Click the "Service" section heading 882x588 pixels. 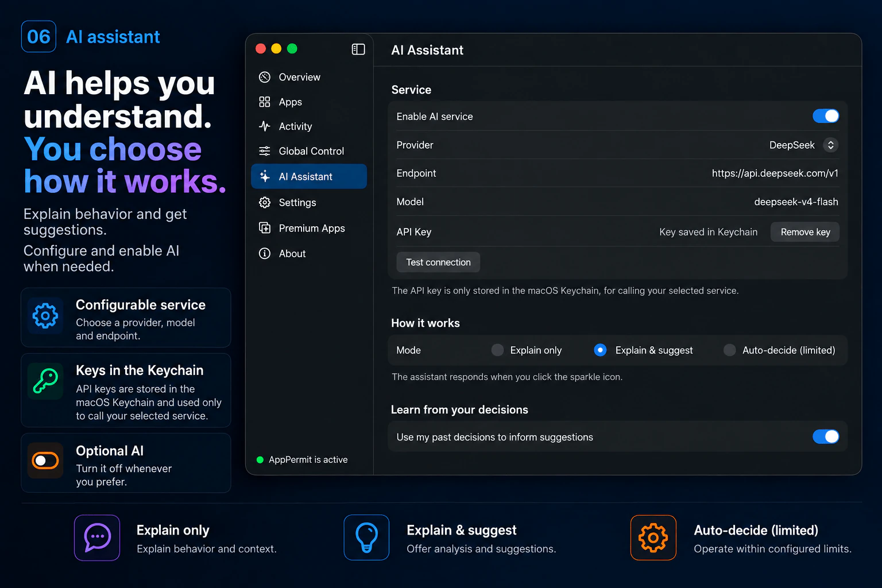pyautogui.click(x=411, y=90)
